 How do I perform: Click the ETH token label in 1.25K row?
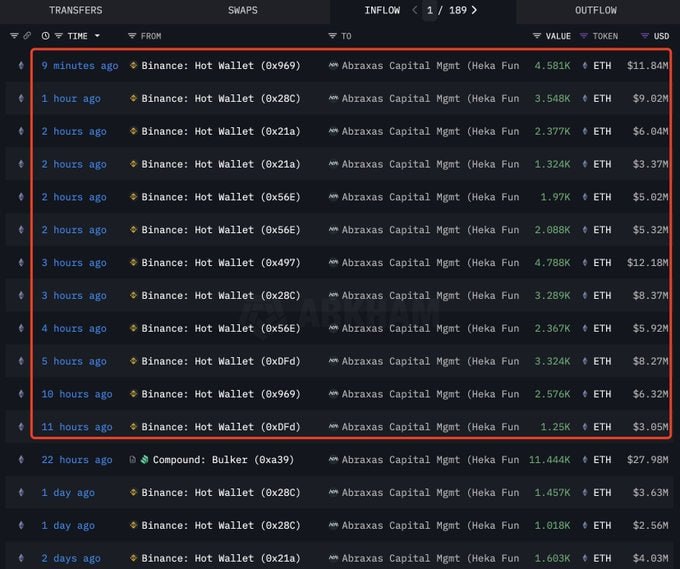[x=602, y=427]
